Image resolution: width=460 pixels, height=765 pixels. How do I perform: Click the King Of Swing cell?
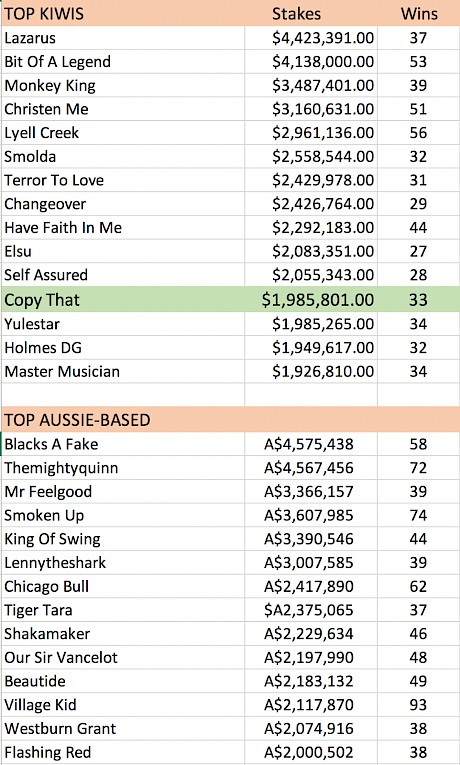click(122, 539)
